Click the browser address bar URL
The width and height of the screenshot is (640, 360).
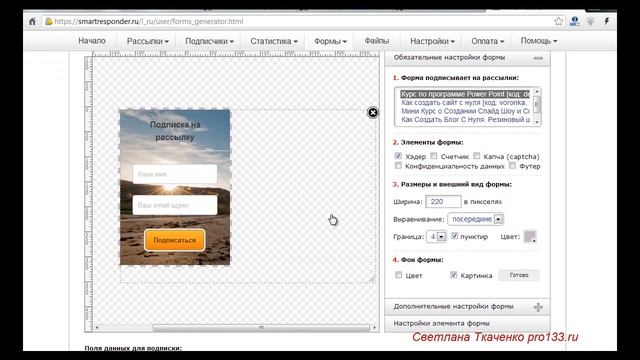pyautogui.click(x=149, y=22)
